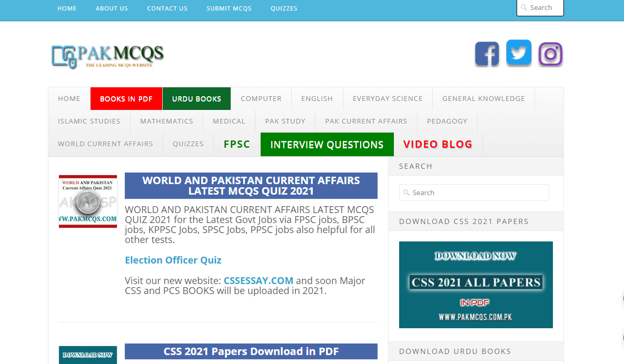Screen dimensions: 624x364
Task: Click the Download Urdu Books sidebar heading
Action: pos(455,351)
